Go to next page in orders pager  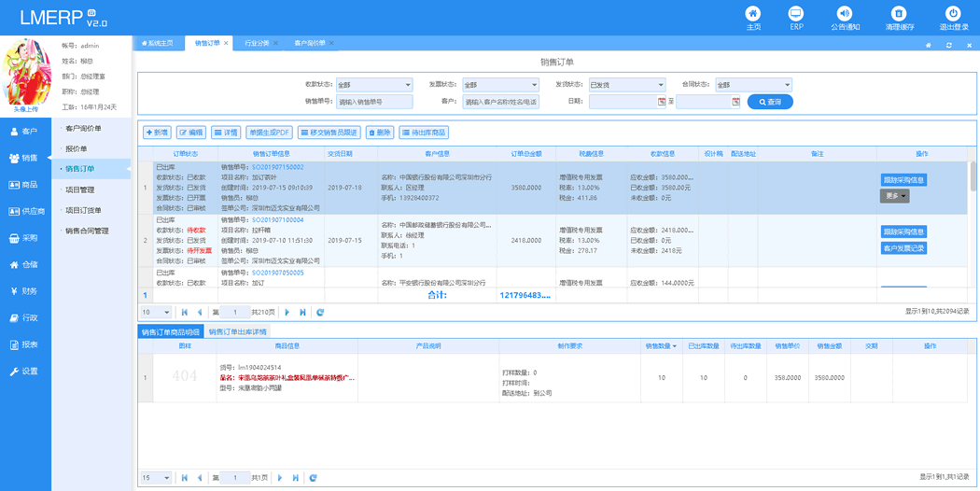pos(287,312)
